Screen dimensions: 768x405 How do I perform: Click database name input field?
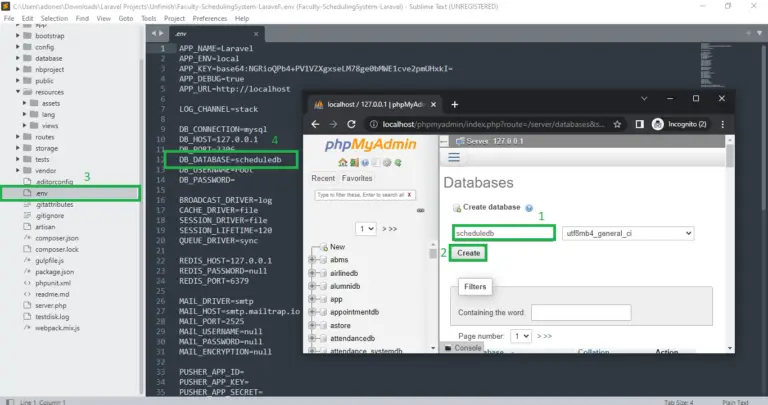click(504, 233)
